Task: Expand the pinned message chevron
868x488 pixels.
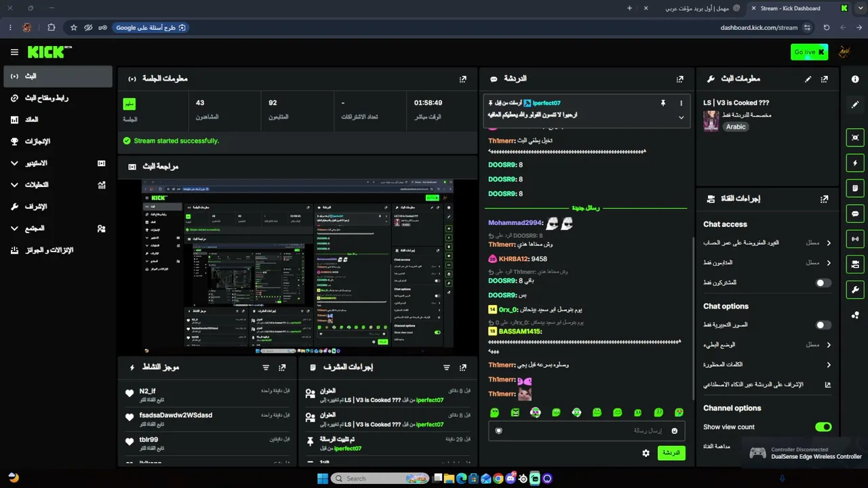Action: tap(681, 117)
